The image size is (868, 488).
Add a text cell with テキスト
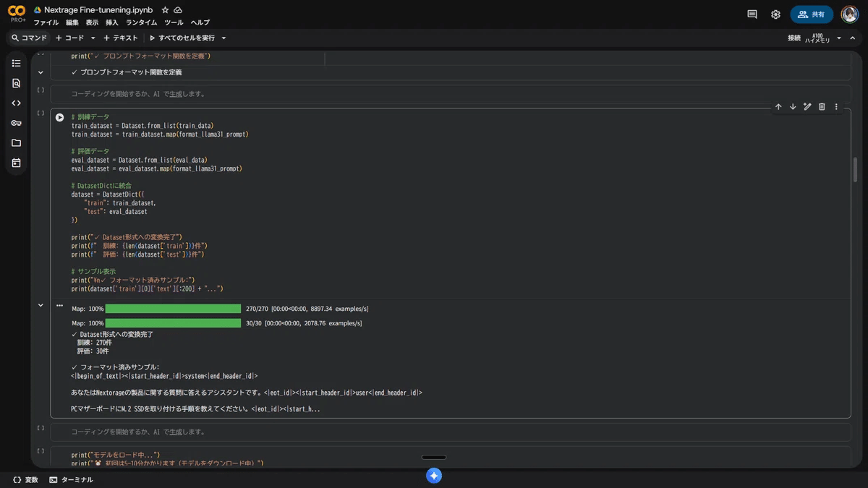tap(120, 38)
